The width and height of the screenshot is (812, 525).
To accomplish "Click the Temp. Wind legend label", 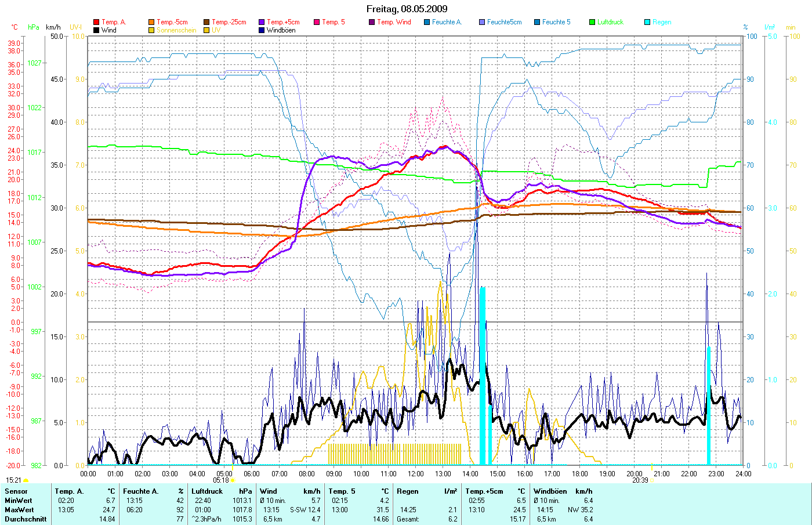I will [394, 22].
